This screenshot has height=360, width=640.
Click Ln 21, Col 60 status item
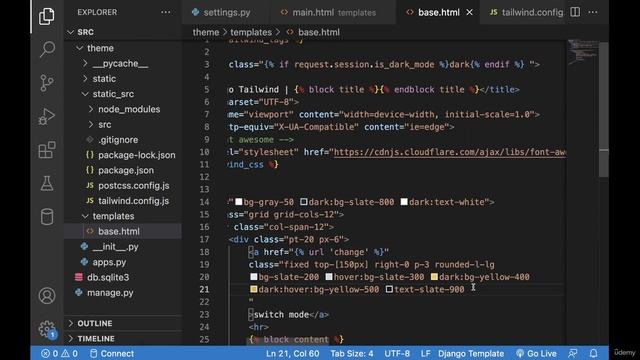tap(292, 353)
